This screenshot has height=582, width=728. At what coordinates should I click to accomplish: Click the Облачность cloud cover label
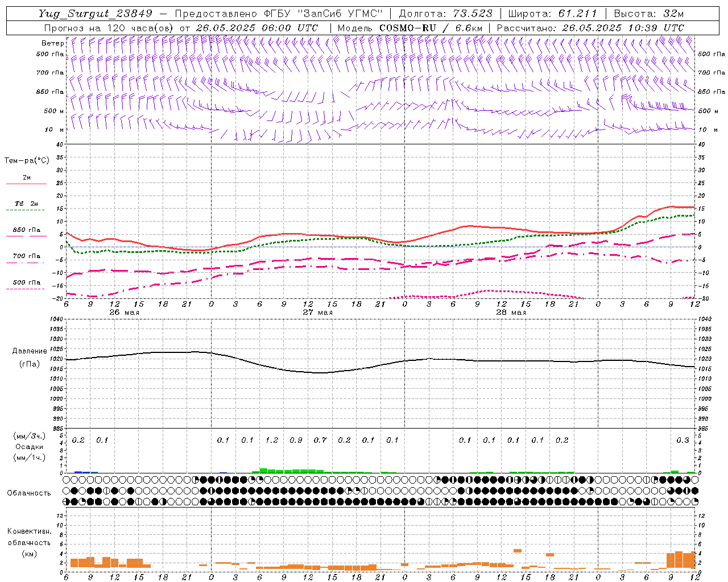29,493
